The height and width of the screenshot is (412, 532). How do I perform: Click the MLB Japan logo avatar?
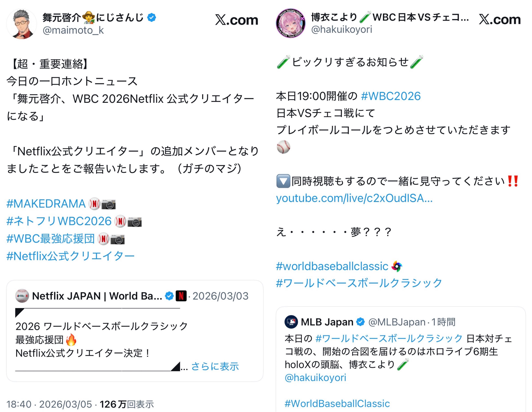291,322
